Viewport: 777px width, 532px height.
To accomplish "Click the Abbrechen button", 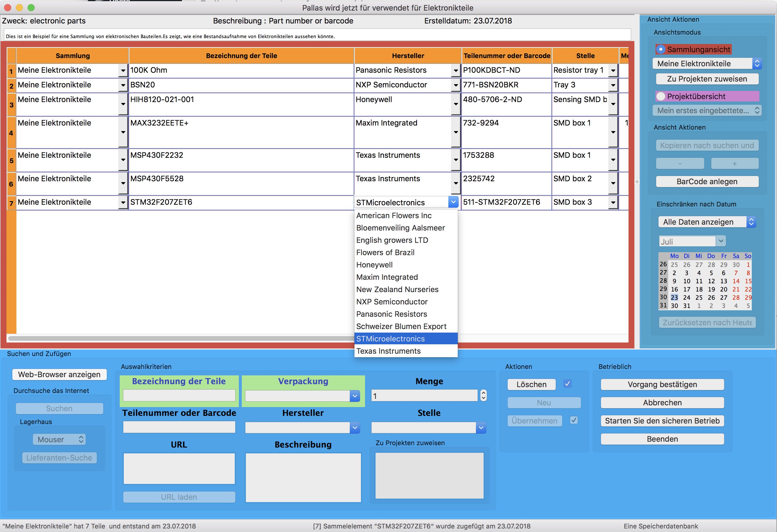I will tap(662, 403).
